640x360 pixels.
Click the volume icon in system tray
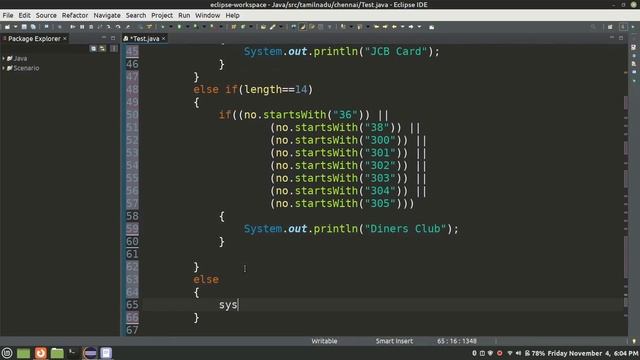[x=518, y=353]
